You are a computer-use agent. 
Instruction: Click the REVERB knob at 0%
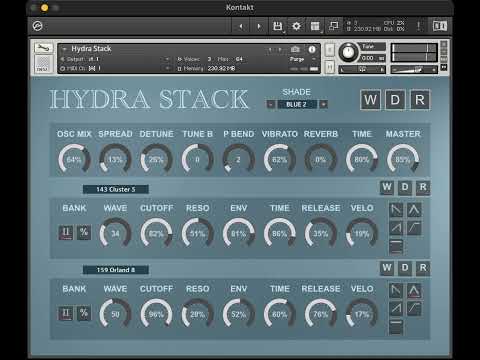pos(321,159)
